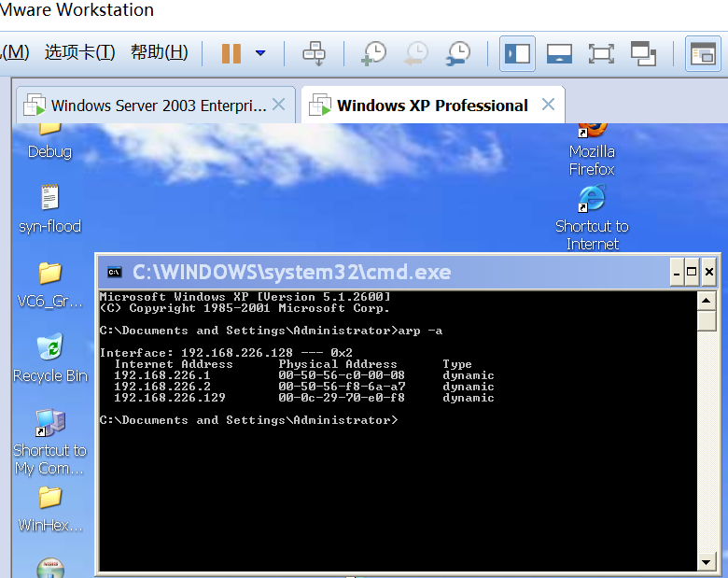Click the Physical Address column header

338,364
